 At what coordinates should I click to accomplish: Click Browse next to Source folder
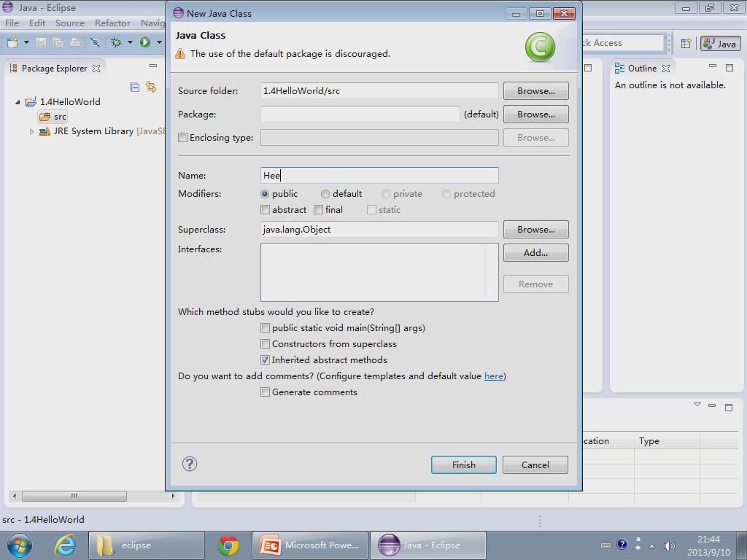pos(536,91)
